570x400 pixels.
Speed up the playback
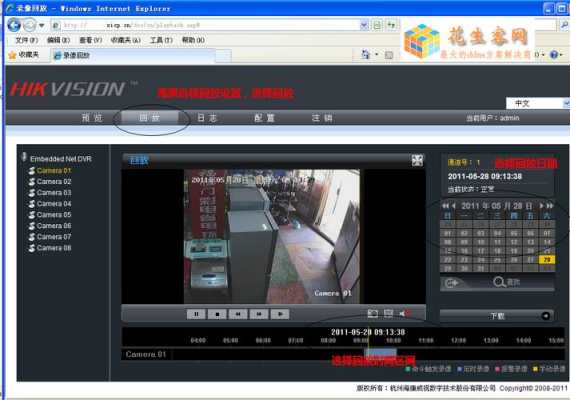tap(259, 314)
